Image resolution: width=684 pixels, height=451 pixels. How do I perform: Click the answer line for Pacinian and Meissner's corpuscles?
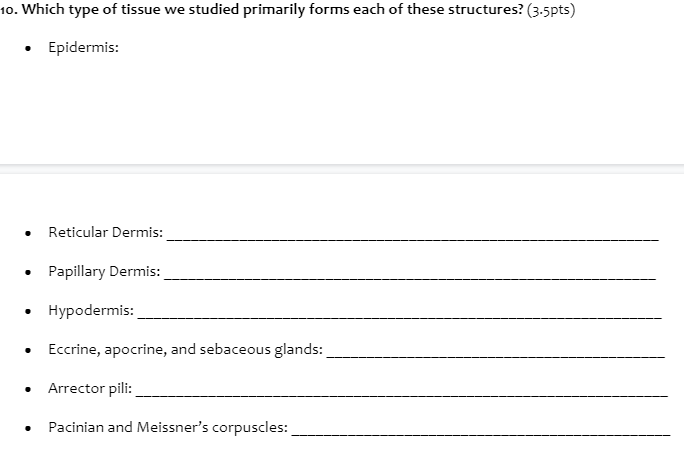coord(481,433)
